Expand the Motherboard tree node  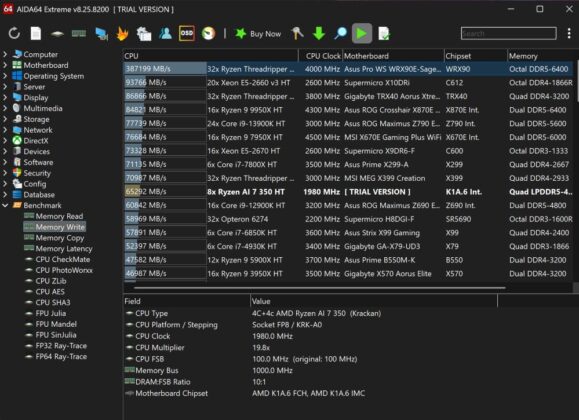5,65
